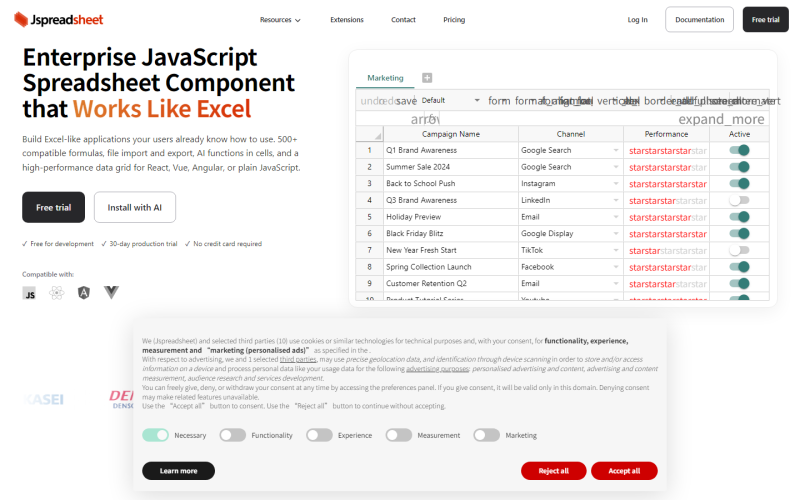
Task: Click the save icon in spreadsheet toolbar
Action: click(406, 101)
